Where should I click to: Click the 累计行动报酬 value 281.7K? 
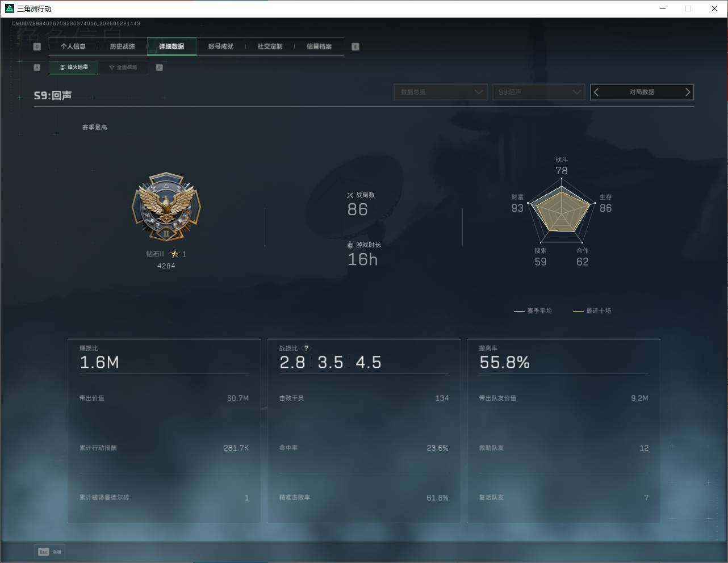pyautogui.click(x=236, y=448)
